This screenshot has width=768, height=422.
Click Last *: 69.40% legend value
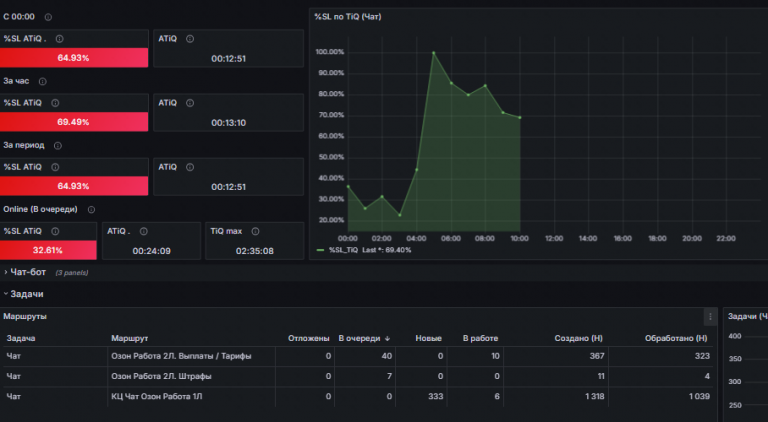pyautogui.click(x=386, y=250)
